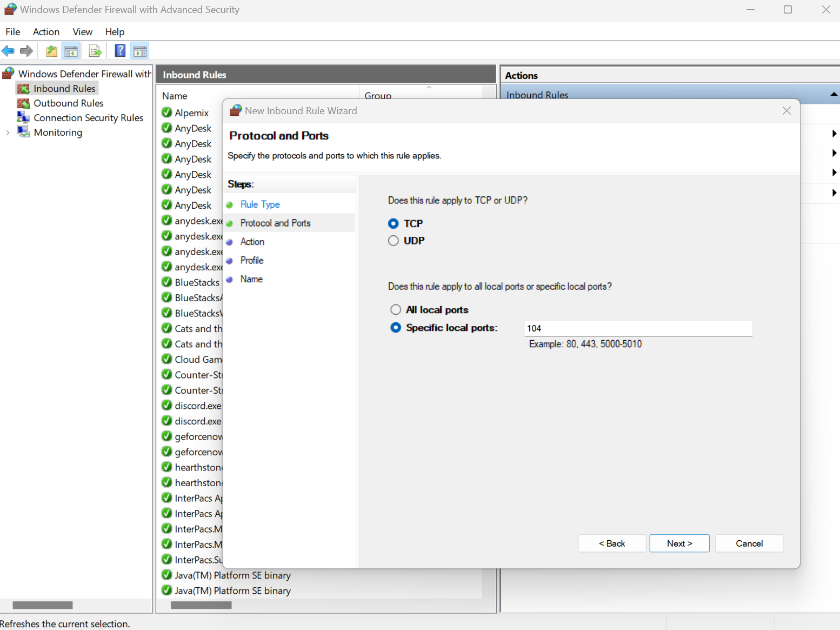This screenshot has width=840, height=630.
Task: Select the Alpemix rule row
Action: pos(192,113)
